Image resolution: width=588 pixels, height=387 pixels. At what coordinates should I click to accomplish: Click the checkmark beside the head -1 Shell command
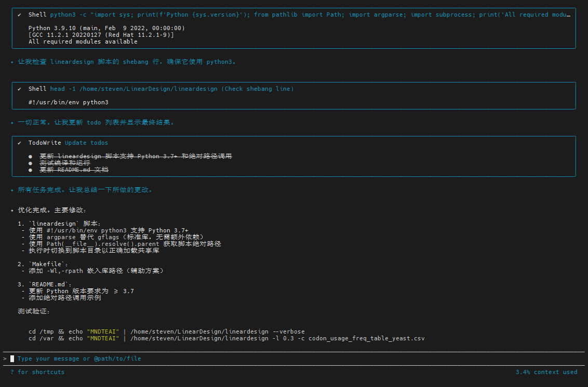coord(19,89)
